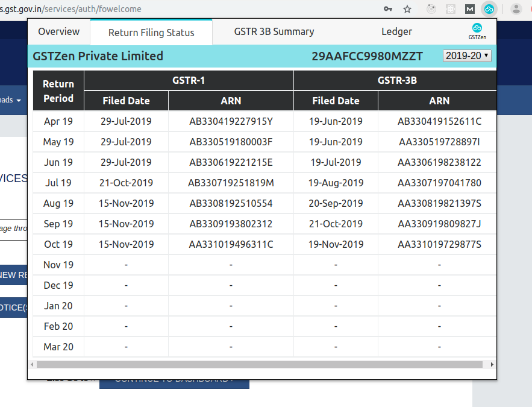Image resolution: width=532 pixels, height=407 pixels.
Task: Open the GSTR 3B Summary tab
Action: point(274,31)
